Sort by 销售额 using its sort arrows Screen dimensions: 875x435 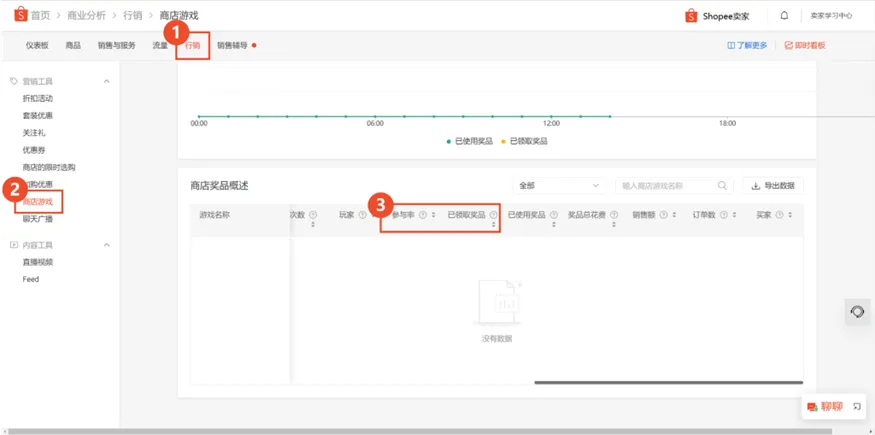[x=674, y=215]
